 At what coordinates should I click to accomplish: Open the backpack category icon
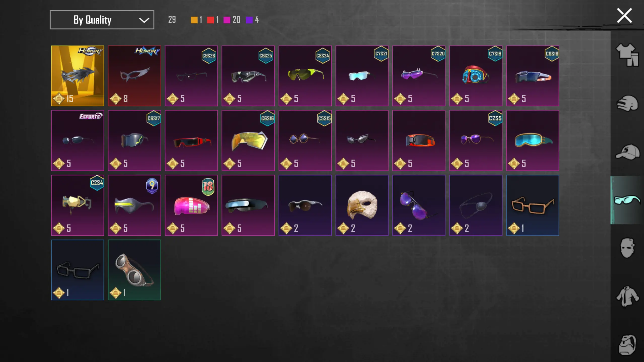click(627, 345)
